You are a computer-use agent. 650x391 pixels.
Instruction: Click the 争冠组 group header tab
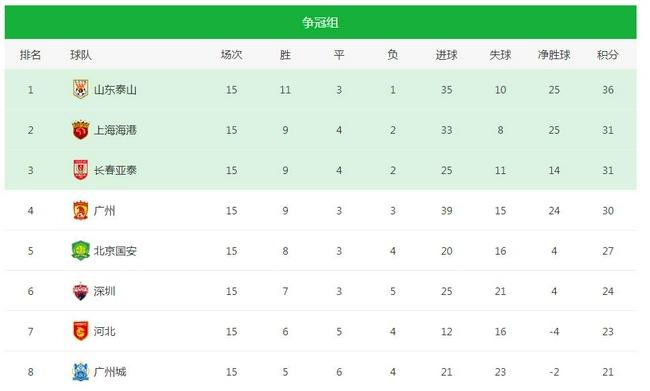click(320, 22)
